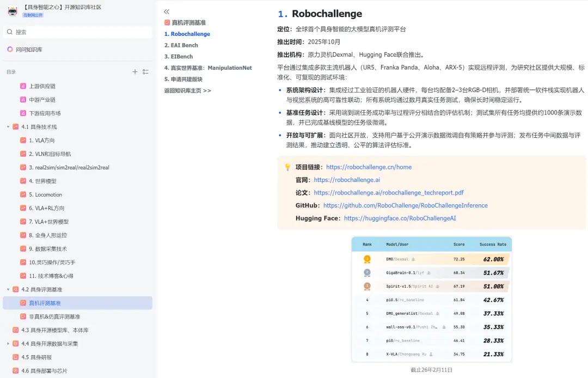Click the icon beside 4. 世界模型
The width and height of the screenshot is (588, 378).
(x=23, y=181)
